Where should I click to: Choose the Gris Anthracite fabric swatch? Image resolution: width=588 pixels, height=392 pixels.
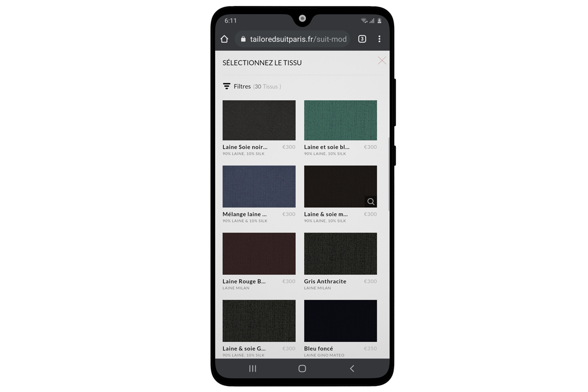340,254
